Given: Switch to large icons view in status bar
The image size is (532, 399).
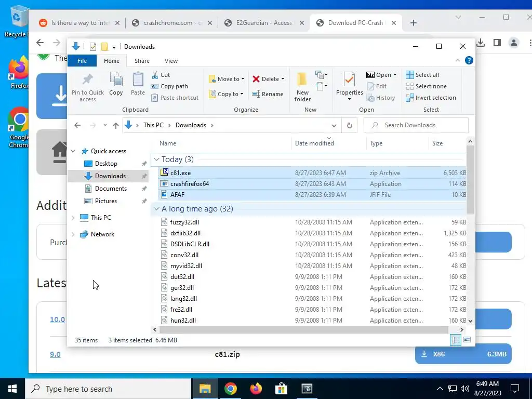Looking at the screenshot, I should 467,340.
